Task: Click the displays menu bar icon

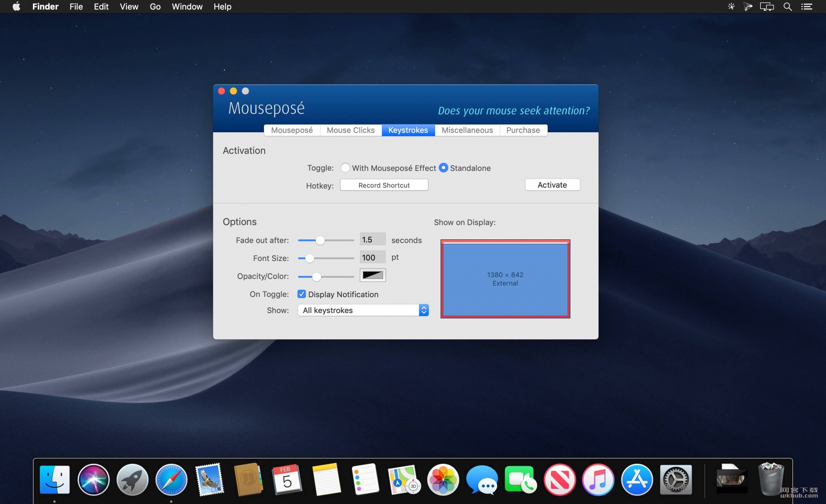Action: [x=767, y=6]
